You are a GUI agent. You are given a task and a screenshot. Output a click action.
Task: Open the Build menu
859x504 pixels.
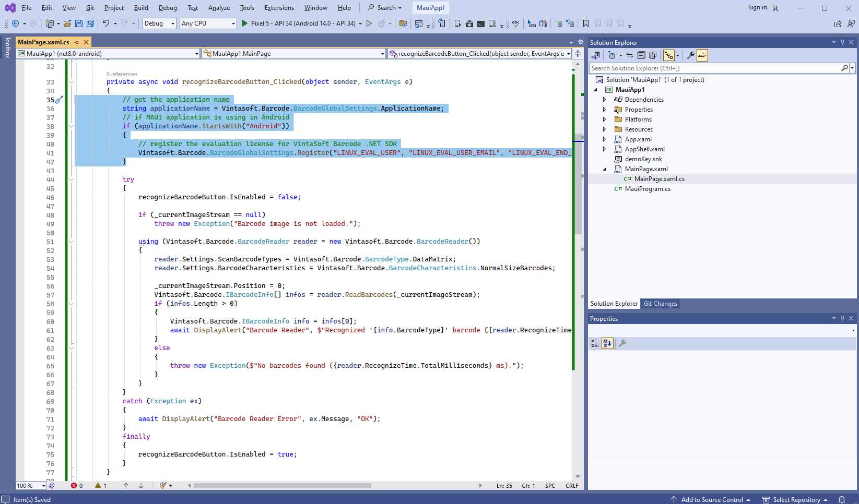(x=141, y=8)
